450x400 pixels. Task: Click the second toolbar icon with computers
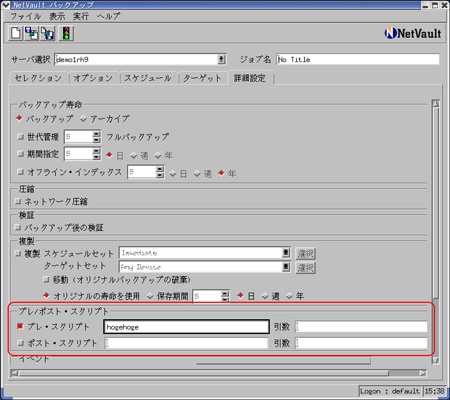pos(32,33)
